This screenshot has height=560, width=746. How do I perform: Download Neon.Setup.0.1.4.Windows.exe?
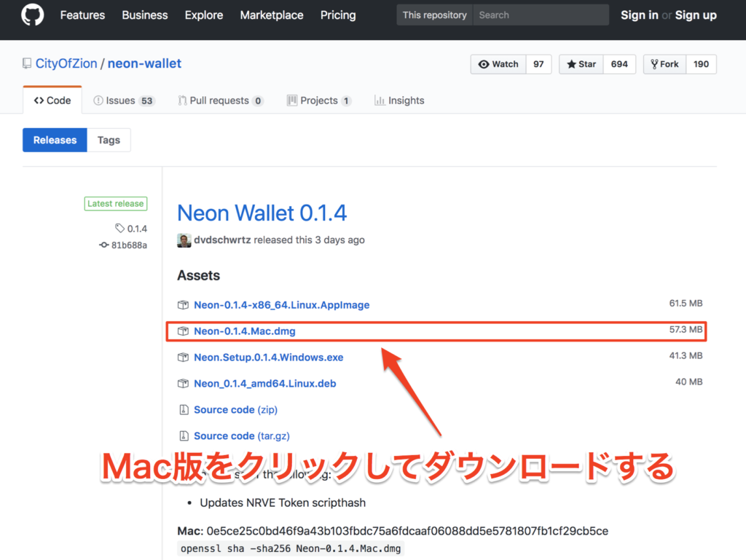(268, 357)
